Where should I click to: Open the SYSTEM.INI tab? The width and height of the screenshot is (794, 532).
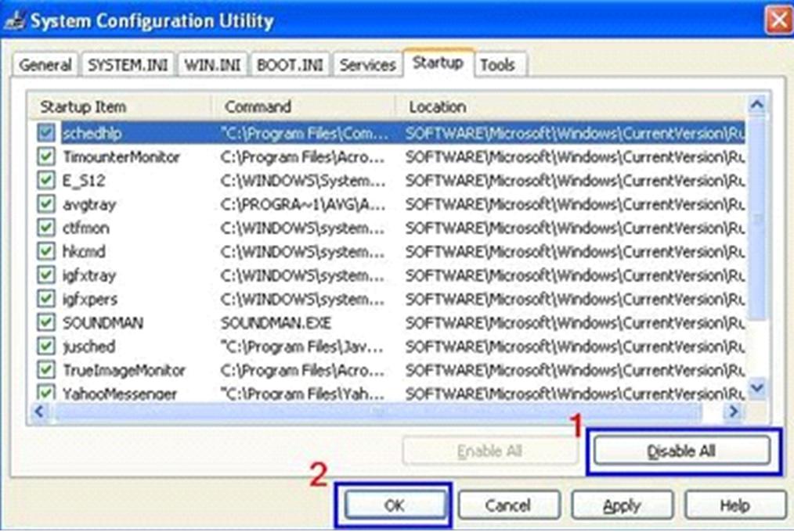128,65
